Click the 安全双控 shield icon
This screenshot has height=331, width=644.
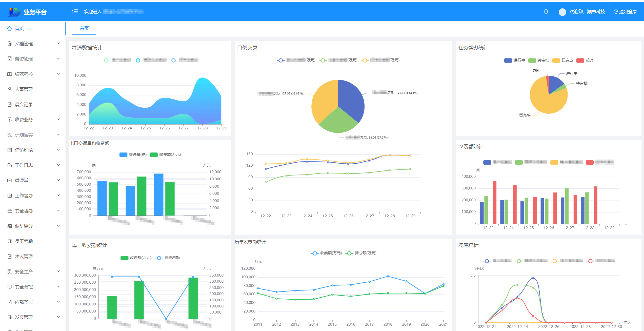click(10, 287)
